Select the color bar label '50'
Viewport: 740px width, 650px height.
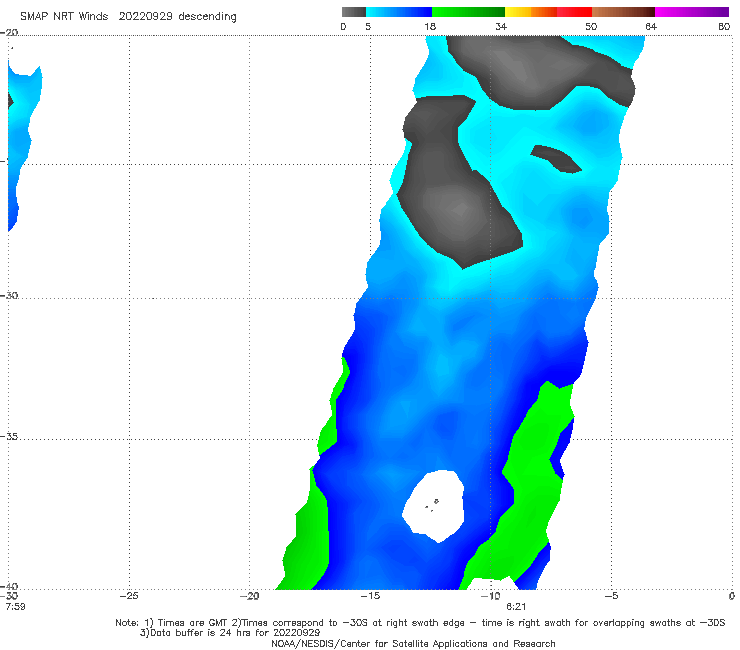click(x=591, y=27)
